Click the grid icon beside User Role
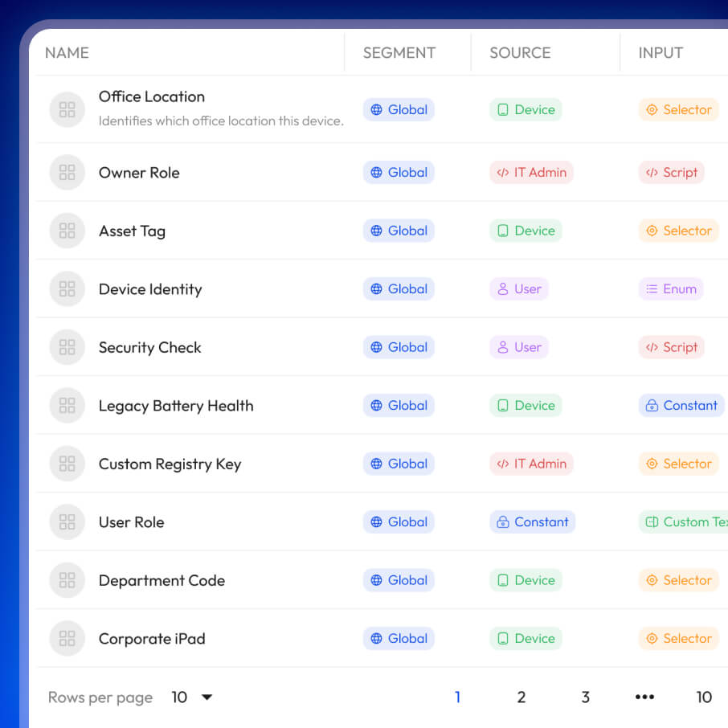The width and height of the screenshot is (728, 728). click(x=67, y=521)
